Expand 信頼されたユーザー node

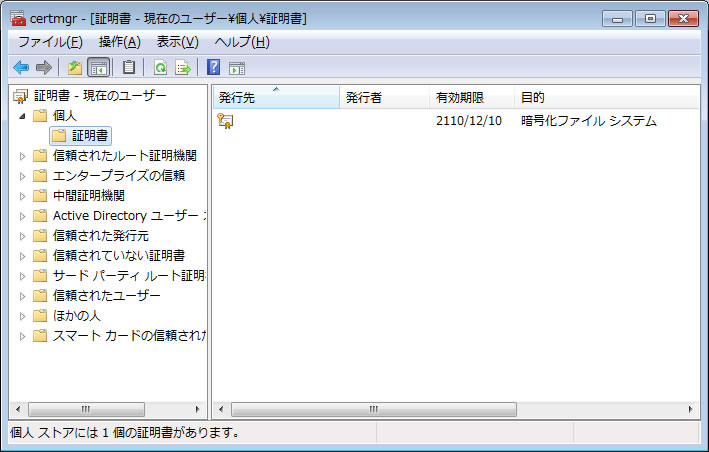coord(22,296)
